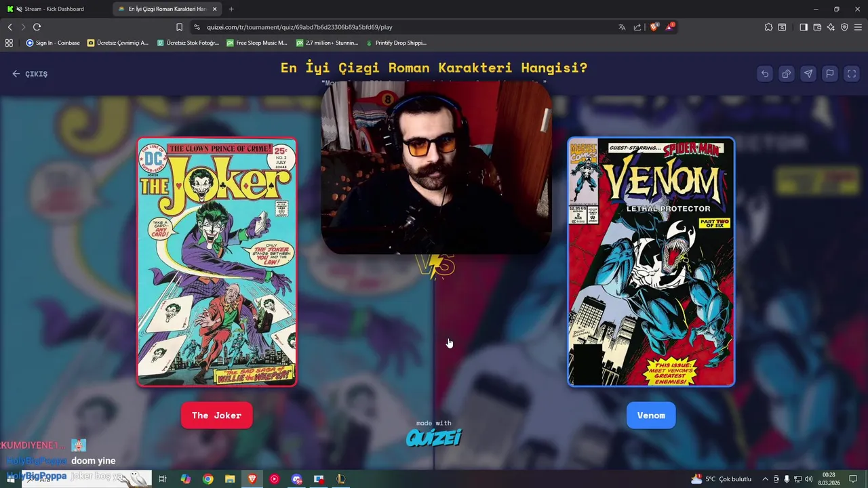Enter fullscreen mode with the expand icon
This screenshot has width=868, height=488.
tap(852, 74)
